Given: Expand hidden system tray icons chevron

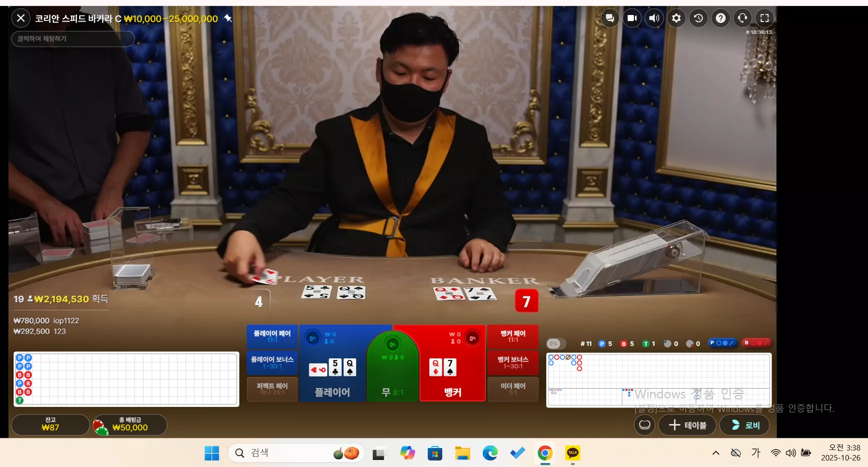Looking at the screenshot, I should 716,453.
